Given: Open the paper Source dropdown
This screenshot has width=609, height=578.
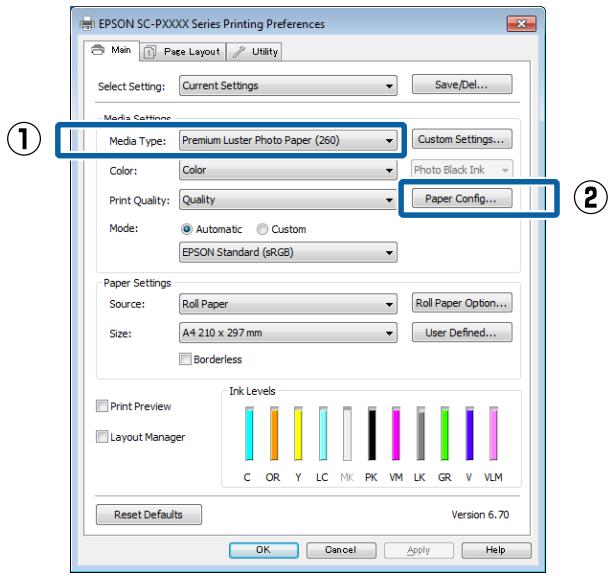Looking at the screenshot, I should pos(288,304).
